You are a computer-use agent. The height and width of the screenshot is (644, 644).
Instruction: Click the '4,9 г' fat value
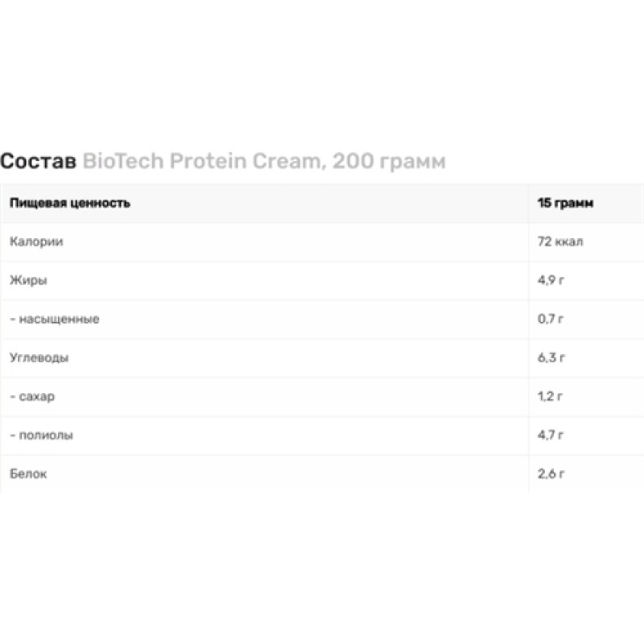tap(551, 280)
